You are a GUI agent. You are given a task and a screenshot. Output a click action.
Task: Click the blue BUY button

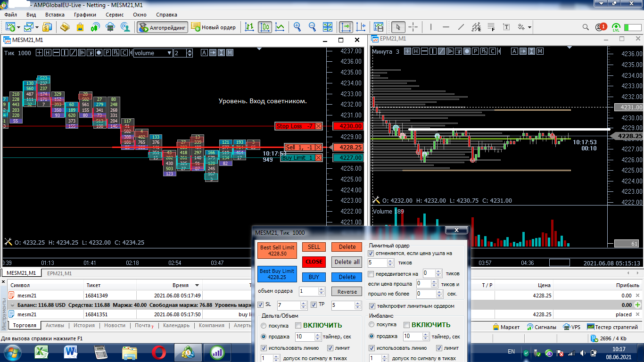(x=314, y=277)
